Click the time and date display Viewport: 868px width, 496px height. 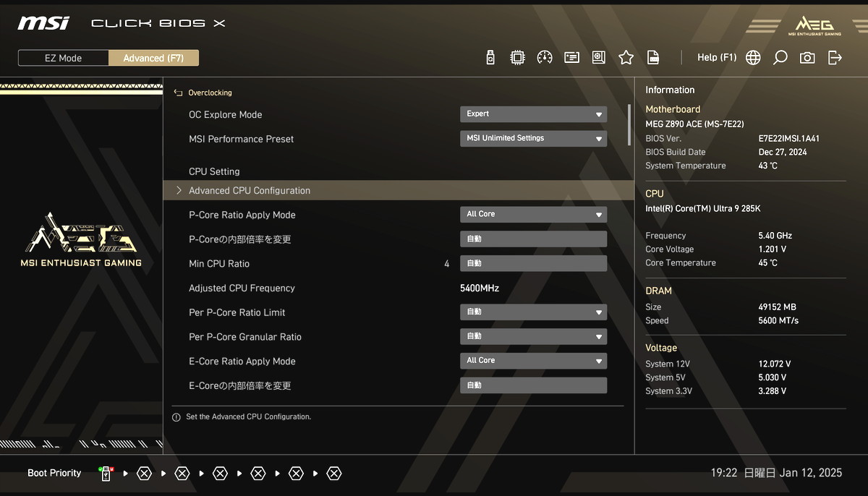click(776, 473)
